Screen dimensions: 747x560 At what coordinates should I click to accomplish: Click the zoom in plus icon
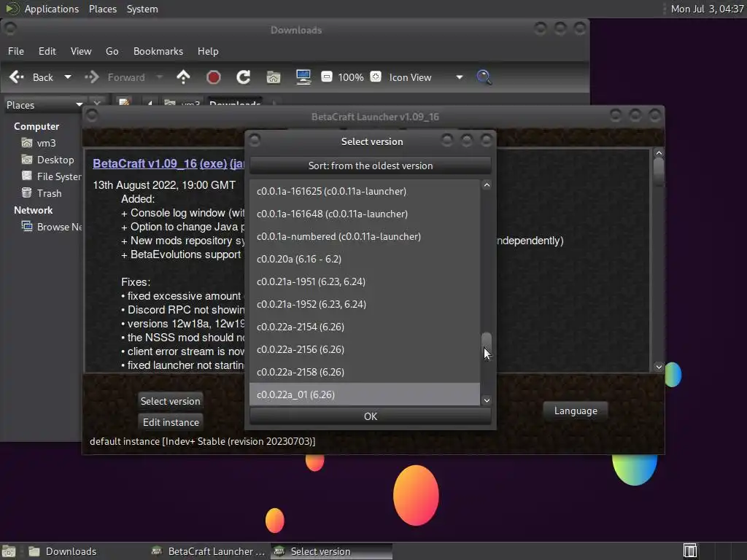tap(376, 77)
